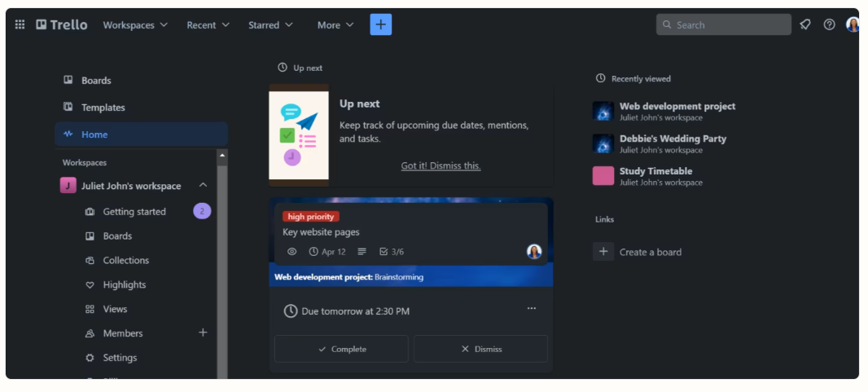
Task: Open Highlights in the workspace
Action: 125,284
